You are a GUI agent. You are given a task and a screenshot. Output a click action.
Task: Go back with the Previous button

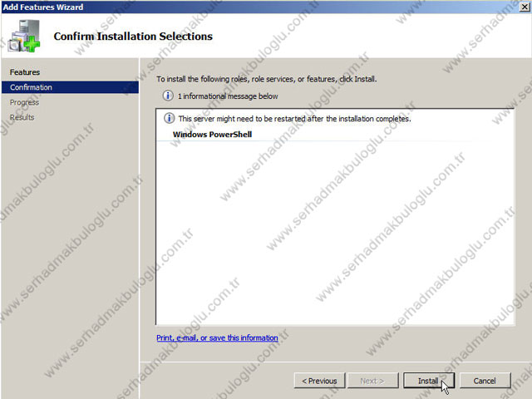pos(319,381)
